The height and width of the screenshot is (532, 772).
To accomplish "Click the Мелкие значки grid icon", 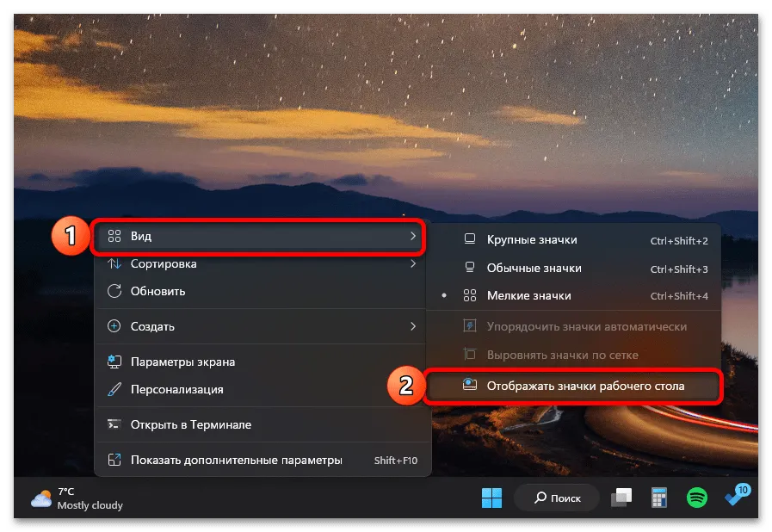I will [470, 295].
